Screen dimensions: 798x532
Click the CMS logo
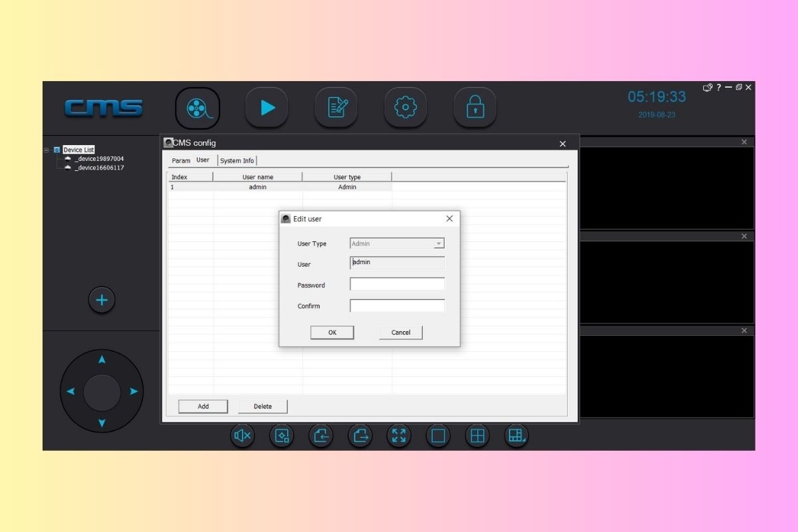coord(104,108)
